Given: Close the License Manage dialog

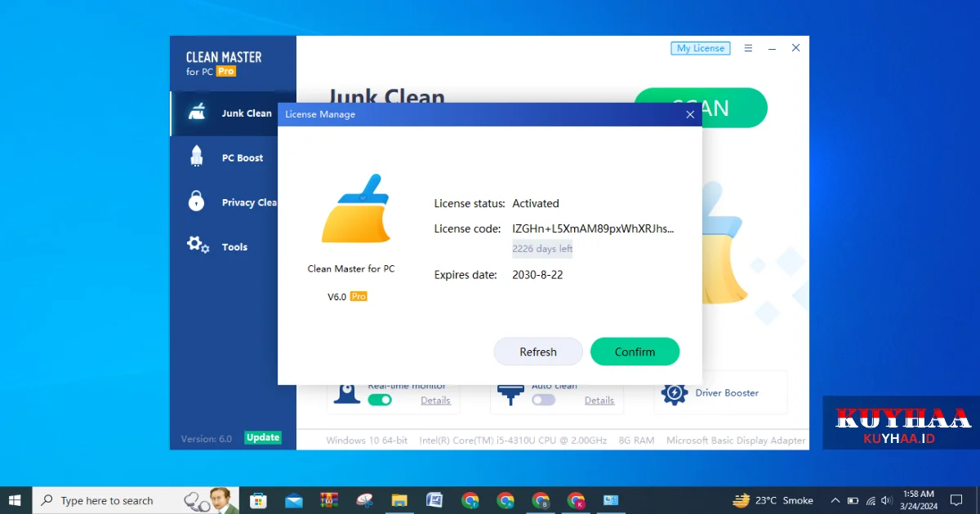Looking at the screenshot, I should 690,115.
